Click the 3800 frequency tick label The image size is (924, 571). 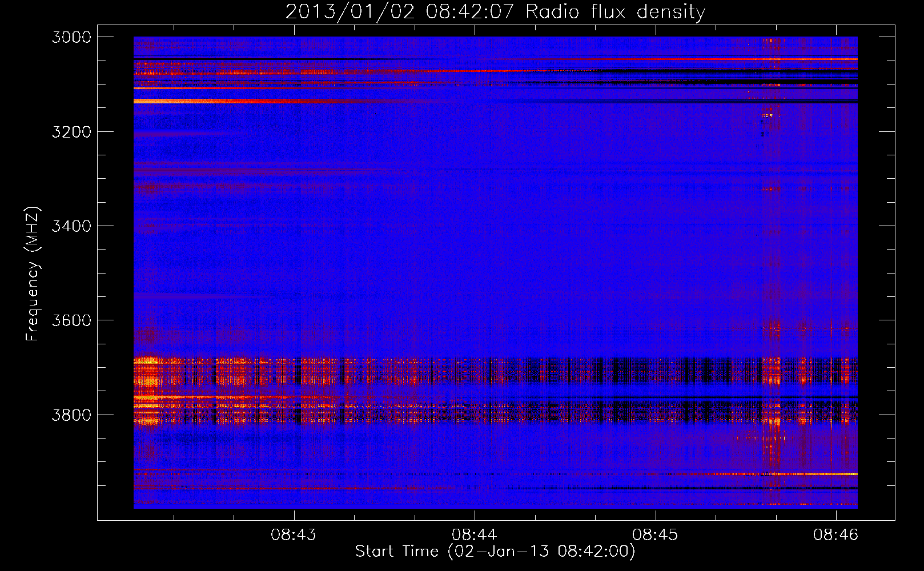click(71, 415)
